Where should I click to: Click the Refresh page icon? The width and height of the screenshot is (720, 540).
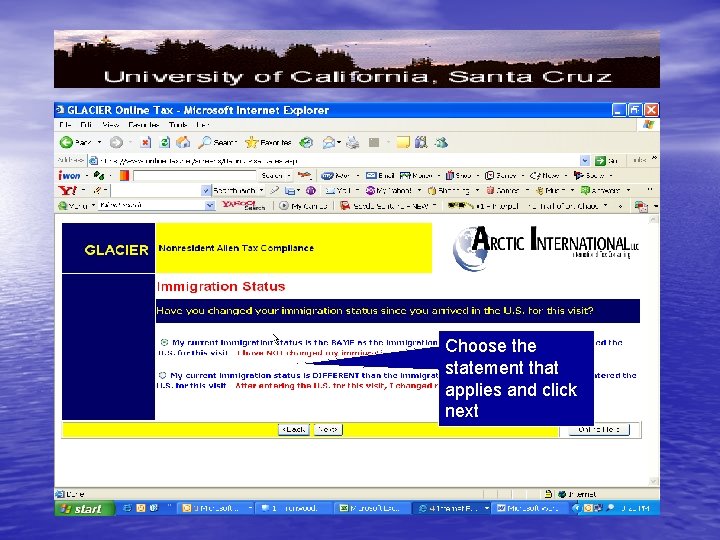coord(164,142)
